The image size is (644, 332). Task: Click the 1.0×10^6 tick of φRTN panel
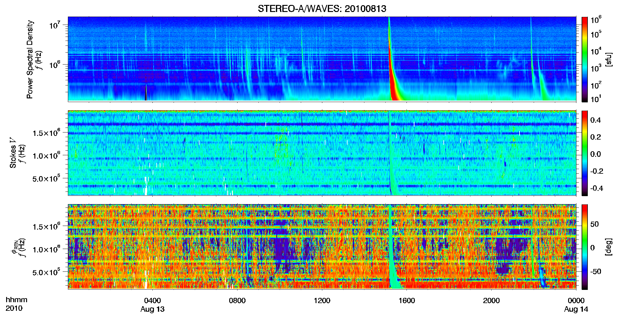(46, 249)
